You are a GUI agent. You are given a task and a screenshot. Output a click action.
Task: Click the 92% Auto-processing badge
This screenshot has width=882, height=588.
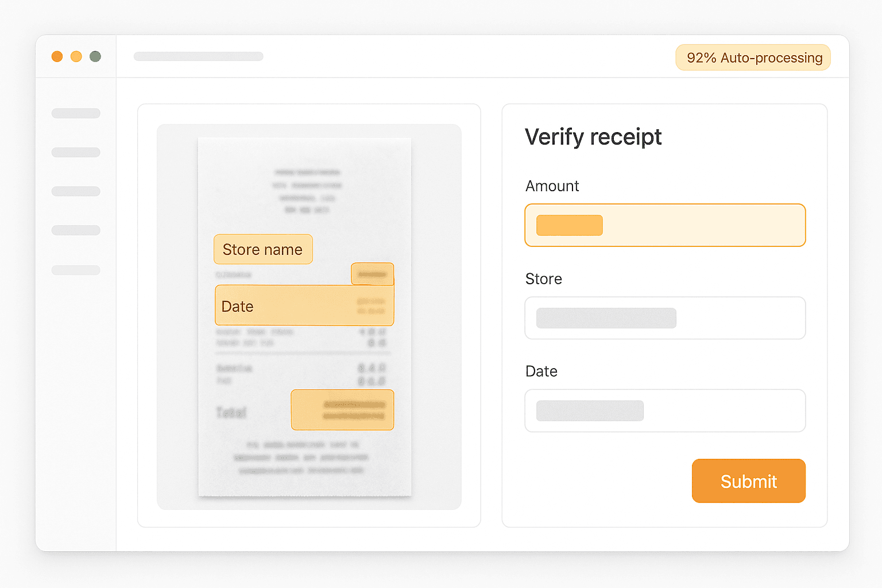(753, 57)
